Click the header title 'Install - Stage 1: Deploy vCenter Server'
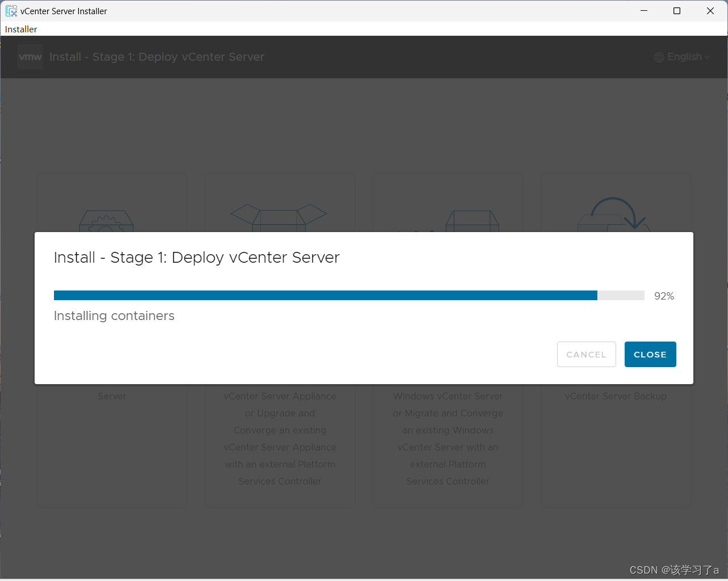Viewport: 728px width, 581px height. point(157,57)
